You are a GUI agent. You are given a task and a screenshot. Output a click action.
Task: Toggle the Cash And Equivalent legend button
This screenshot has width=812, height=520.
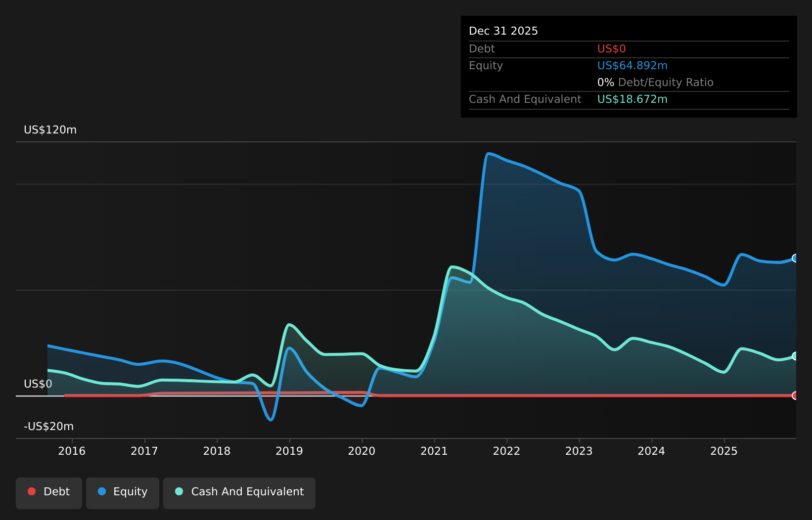(239, 493)
